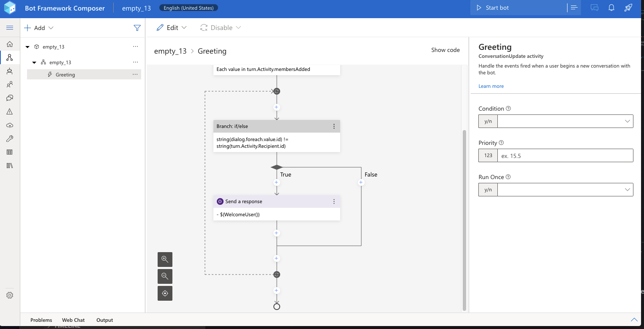This screenshot has height=329, width=644.
Task: Open the Library books sidebar icon
Action: (10, 166)
